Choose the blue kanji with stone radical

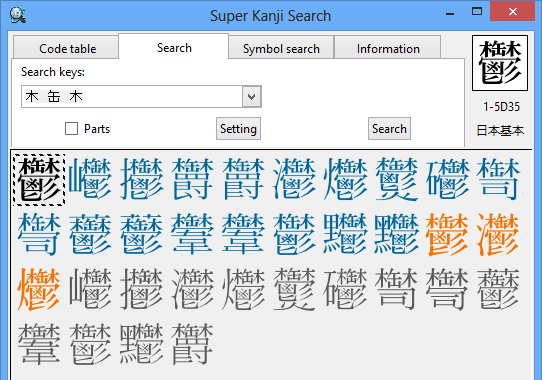pos(448,179)
